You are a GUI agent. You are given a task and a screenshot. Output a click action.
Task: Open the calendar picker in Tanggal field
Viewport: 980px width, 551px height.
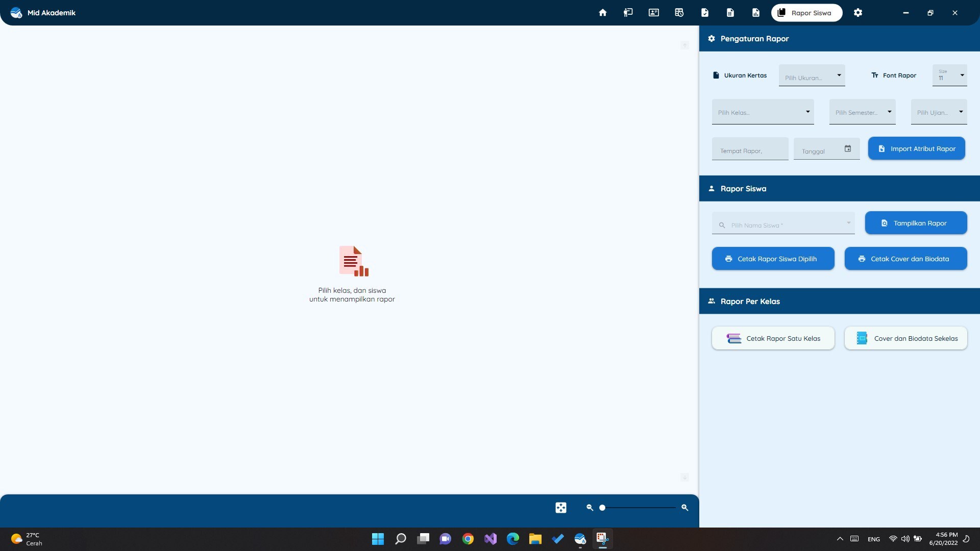[848, 148]
